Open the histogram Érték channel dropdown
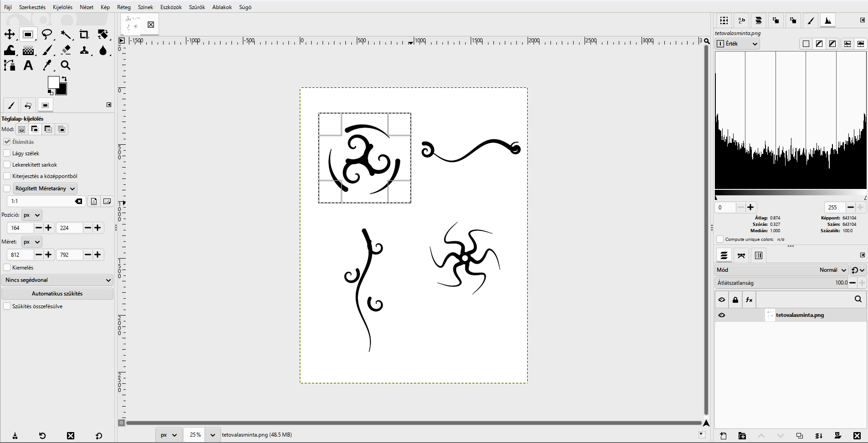868x443 pixels. coord(738,44)
